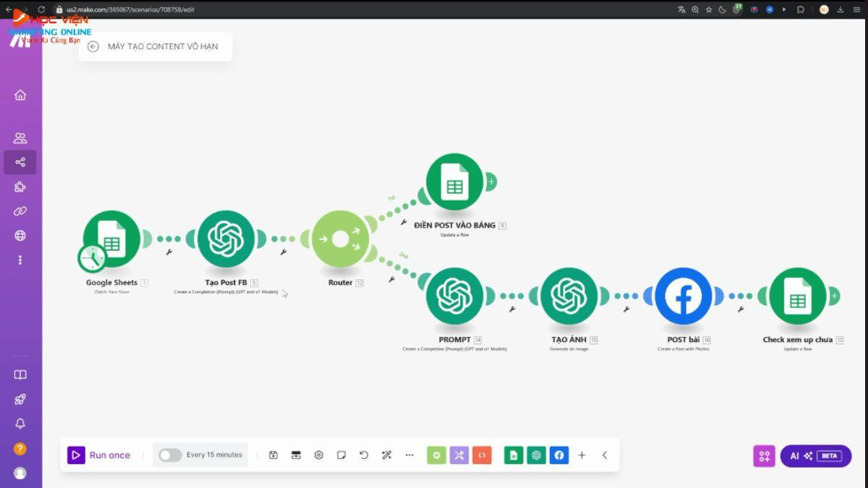Viewport: 868px width, 488px height.
Task: Click Run once button
Action: [99, 455]
